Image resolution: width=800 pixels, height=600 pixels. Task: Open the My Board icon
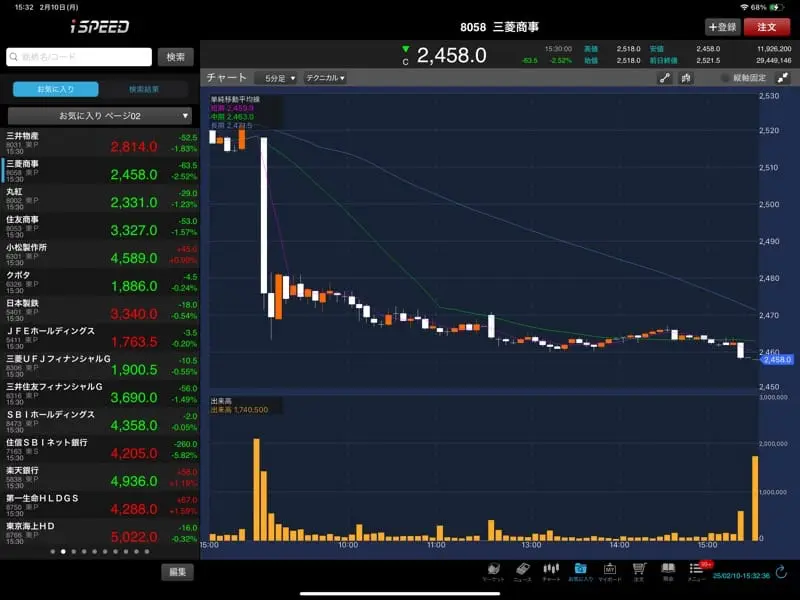pyautogui.click(x=609, y=572)
